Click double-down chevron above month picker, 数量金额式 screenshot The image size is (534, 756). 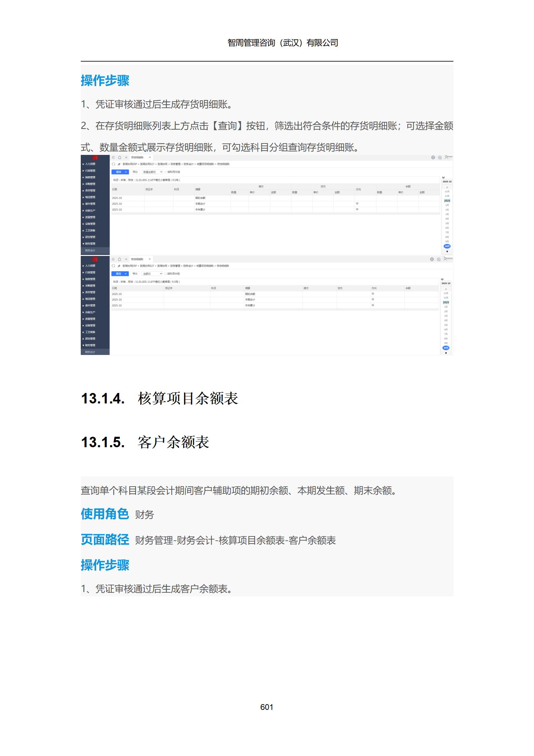443,177
